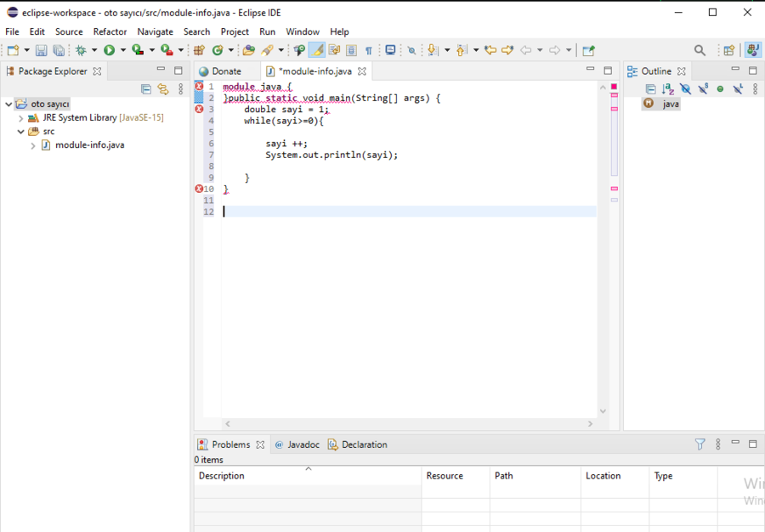Screen dimensions: 765x532
Task: Click the New Java Class icon
Action: tap(218, 50)
